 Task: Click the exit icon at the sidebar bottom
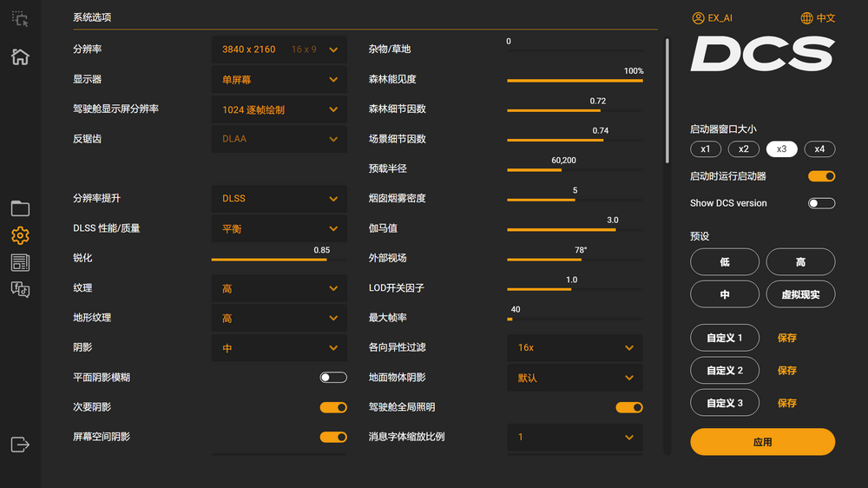(20, 445)
